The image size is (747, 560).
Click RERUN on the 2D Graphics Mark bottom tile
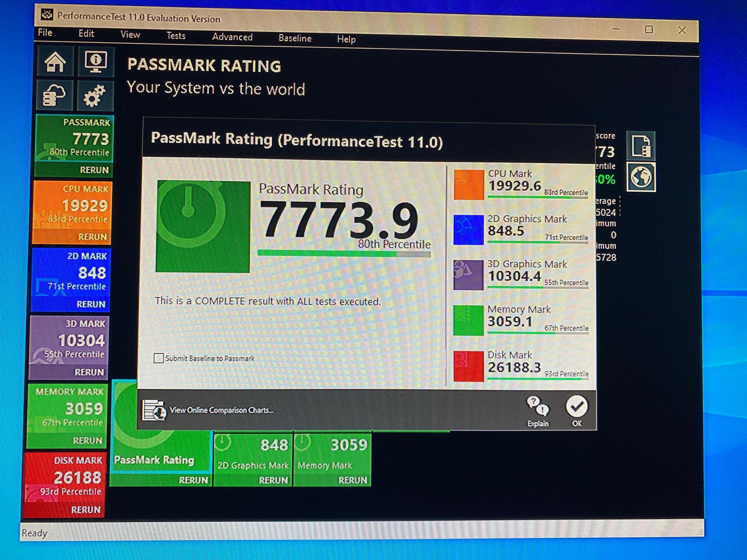[274, 480]
